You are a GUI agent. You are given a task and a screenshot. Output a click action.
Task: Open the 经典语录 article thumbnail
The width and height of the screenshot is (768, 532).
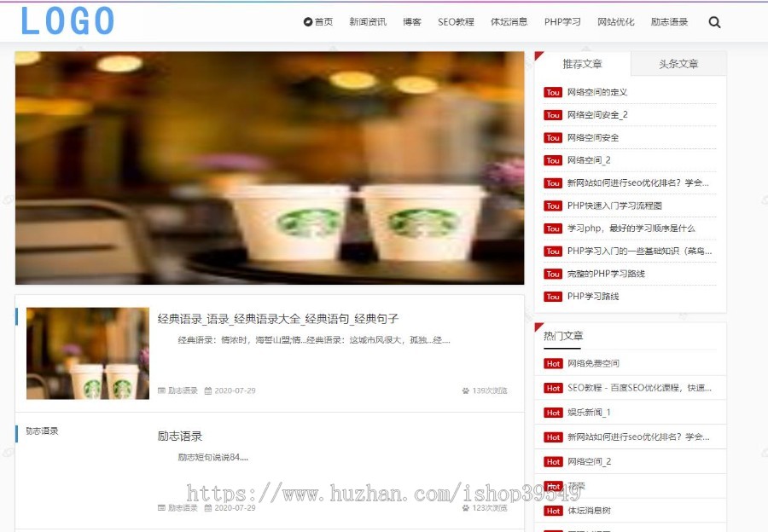tap(88, 353)
